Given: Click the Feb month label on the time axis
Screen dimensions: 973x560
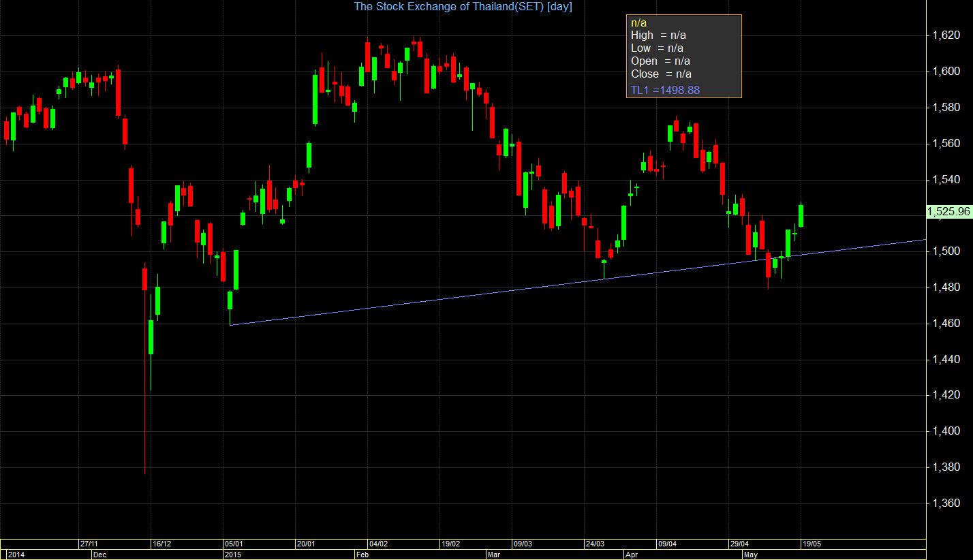Looking at the screenshot, I should click(364, 555).
